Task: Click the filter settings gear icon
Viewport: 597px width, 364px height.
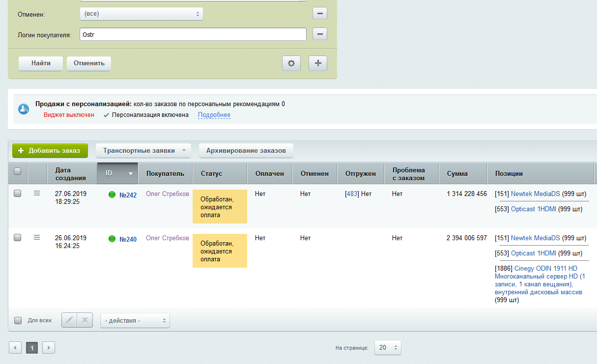Action: pos(291,63)
